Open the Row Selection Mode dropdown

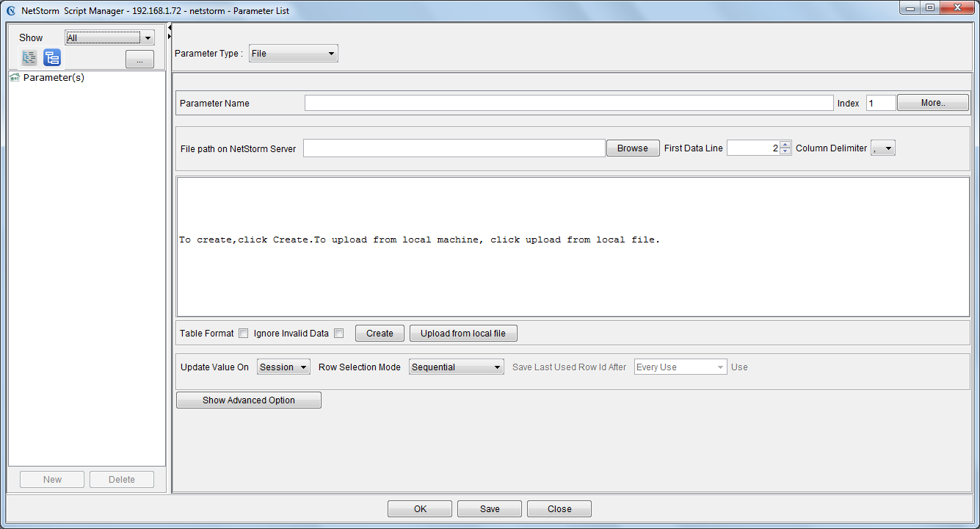click(x=456, y=367)
